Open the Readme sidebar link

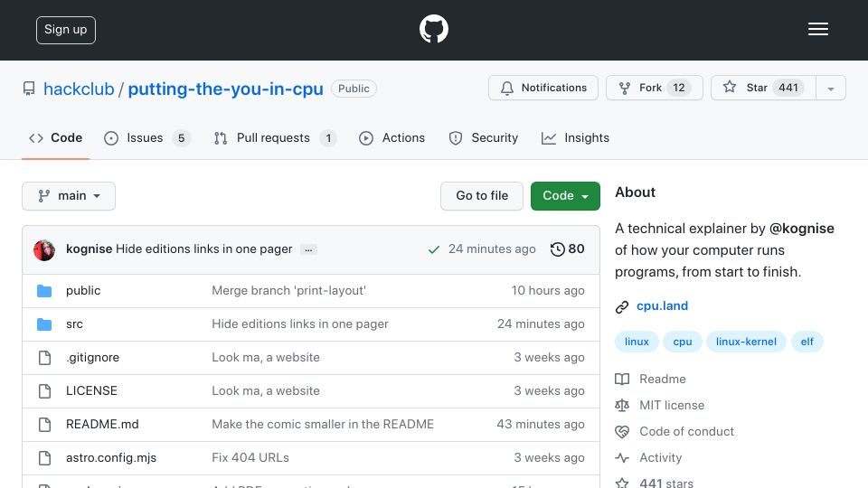(x=663, y=379)
